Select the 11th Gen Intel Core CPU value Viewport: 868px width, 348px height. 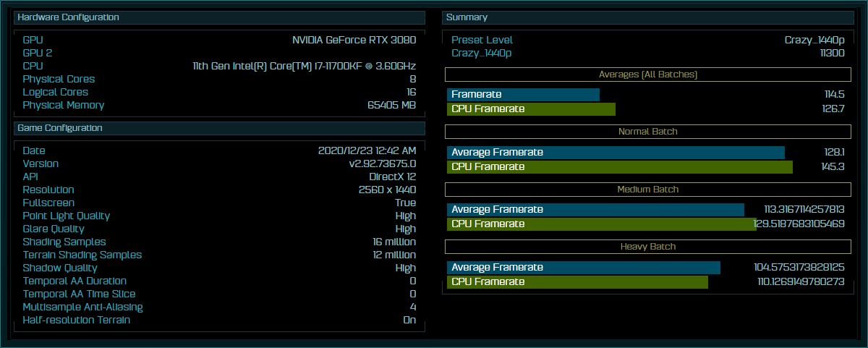click(304, 67)
